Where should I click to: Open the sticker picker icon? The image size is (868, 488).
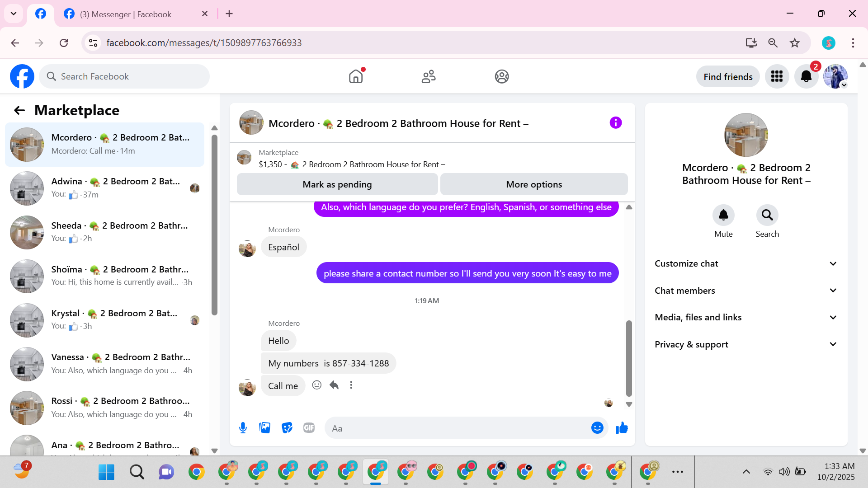coord(287,428)
